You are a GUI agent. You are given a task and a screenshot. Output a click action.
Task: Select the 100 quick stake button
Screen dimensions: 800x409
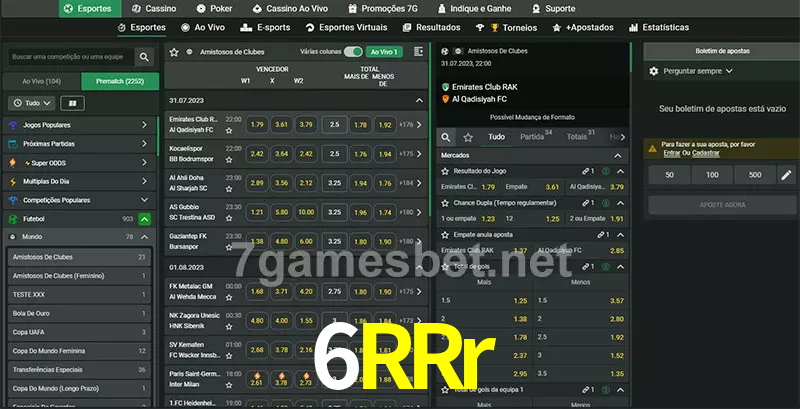pyautogui.click(x=711, y=175)
